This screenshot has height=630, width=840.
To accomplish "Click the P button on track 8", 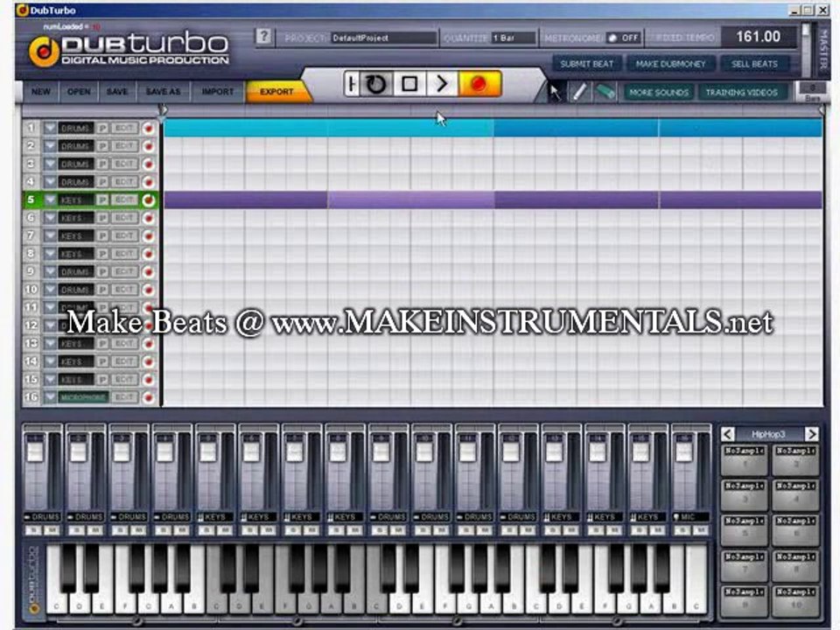I will click(102, 254).
